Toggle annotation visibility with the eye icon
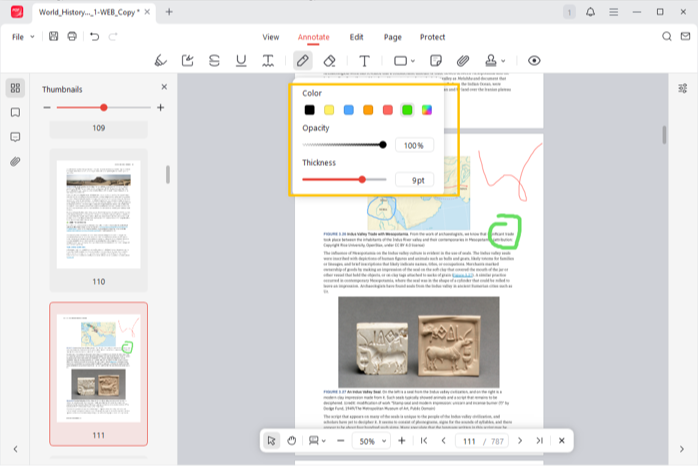 (x=534, y=61)
